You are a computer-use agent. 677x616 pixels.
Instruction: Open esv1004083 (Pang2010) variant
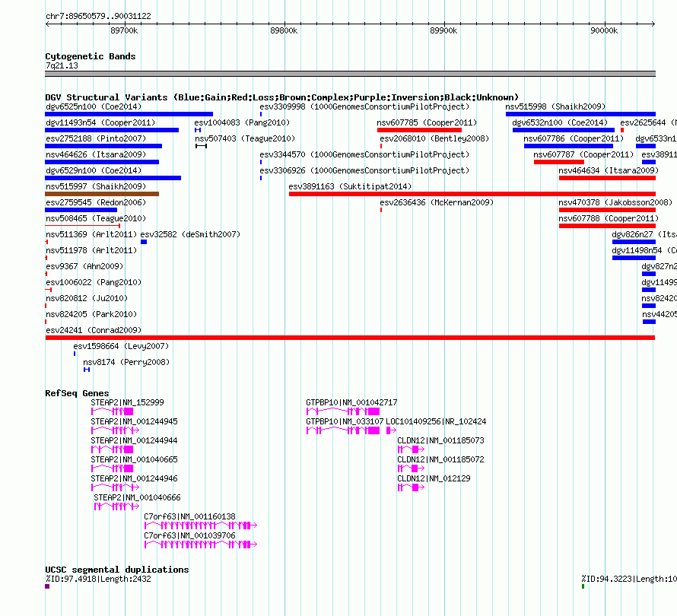(242, 122)
